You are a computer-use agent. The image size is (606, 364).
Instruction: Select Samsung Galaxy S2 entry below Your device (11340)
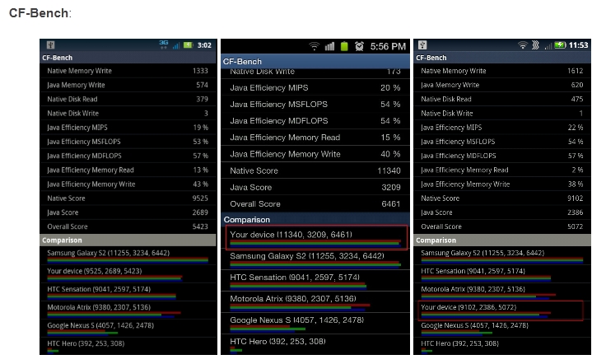pyautogui.click(x=315, y=259)
